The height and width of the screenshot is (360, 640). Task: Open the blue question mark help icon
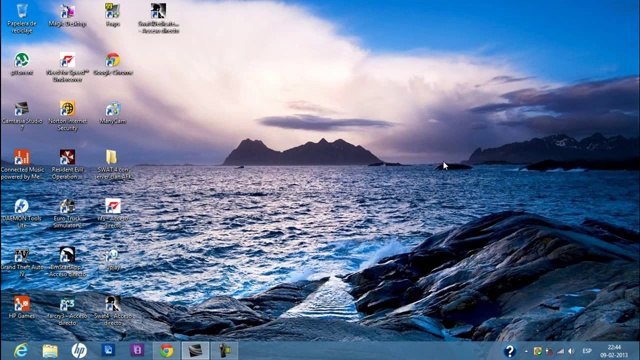pyautogui.click(x=509, y=351)
